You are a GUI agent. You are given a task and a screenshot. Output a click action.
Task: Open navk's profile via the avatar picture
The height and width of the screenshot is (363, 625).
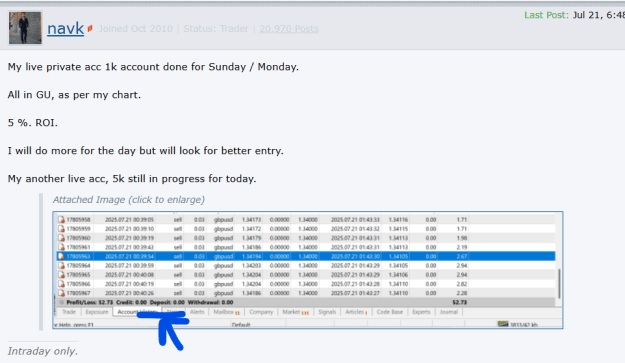(x=25, y=28)
